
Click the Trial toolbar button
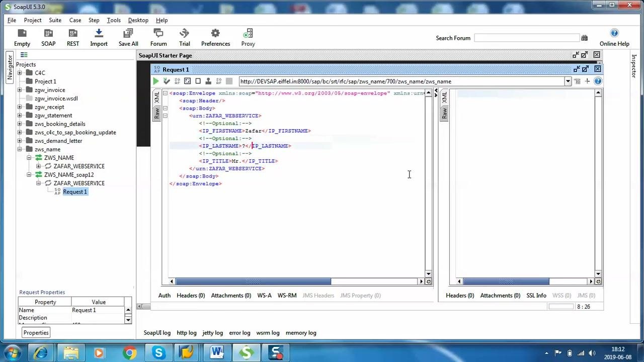(x=185, y=38)
